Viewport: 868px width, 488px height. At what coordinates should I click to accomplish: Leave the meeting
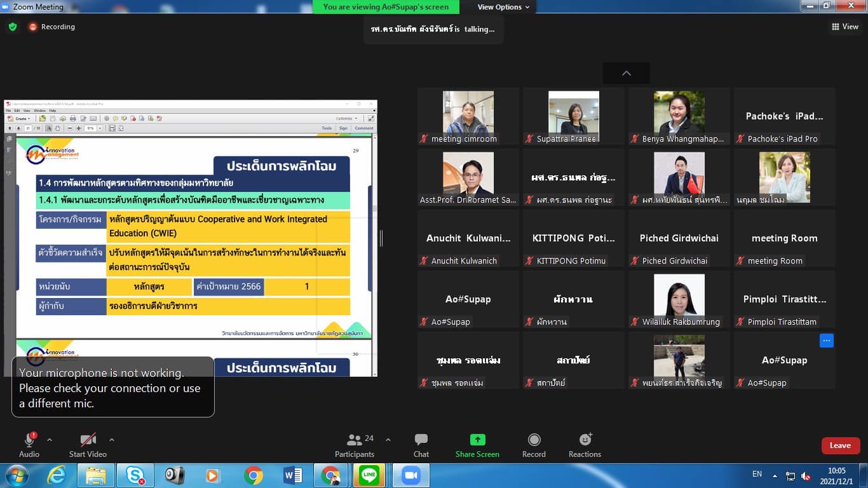840,445
